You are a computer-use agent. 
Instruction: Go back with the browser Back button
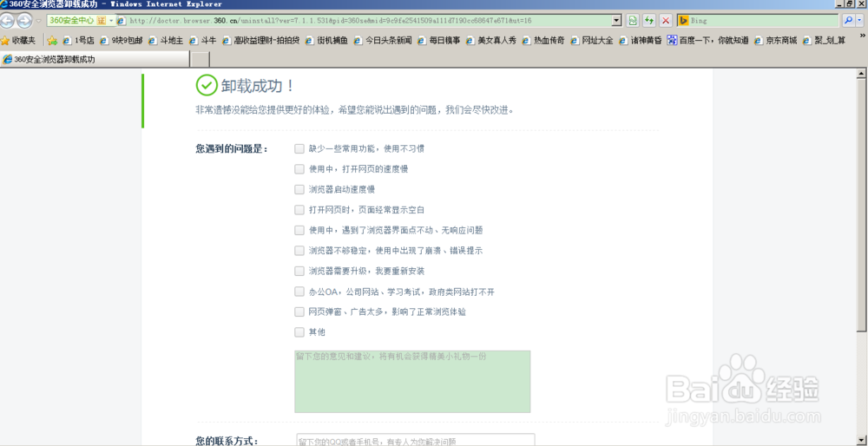coord(7,21)
